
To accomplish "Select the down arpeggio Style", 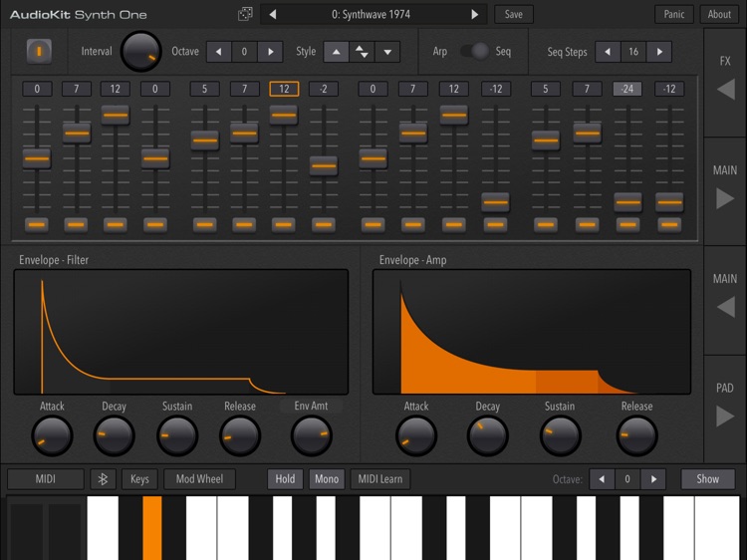I will coord(387,52).
